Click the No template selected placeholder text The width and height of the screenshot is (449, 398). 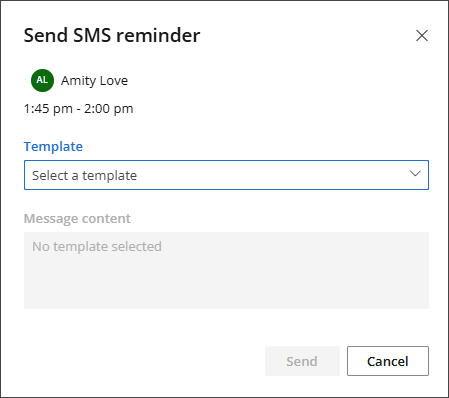point(97,247)
